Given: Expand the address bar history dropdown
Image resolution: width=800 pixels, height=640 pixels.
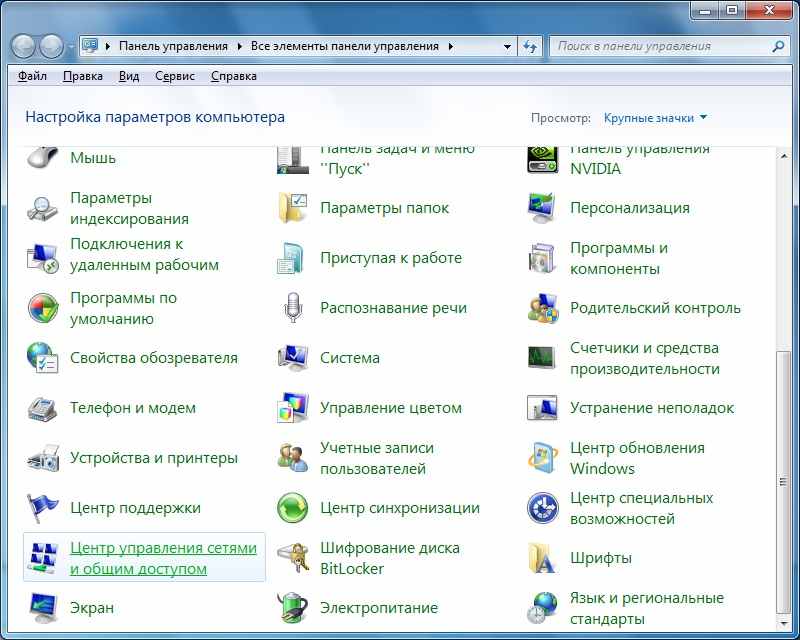Looking at the screenshot, I should (507, 46).
